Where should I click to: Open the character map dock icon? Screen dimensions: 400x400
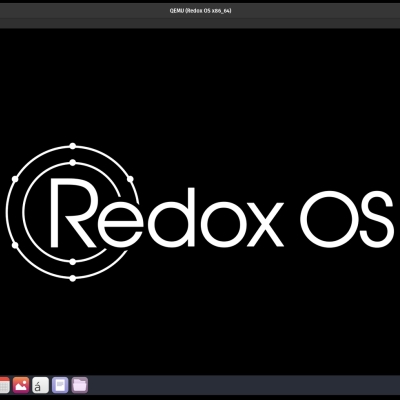40,385
